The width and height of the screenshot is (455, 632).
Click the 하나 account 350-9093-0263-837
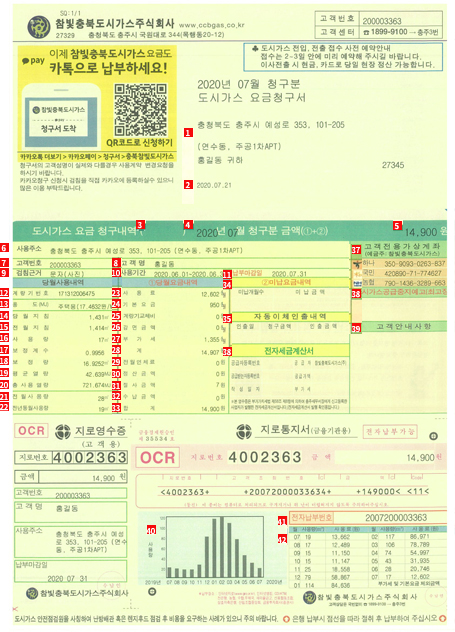(x=415, y=264)
